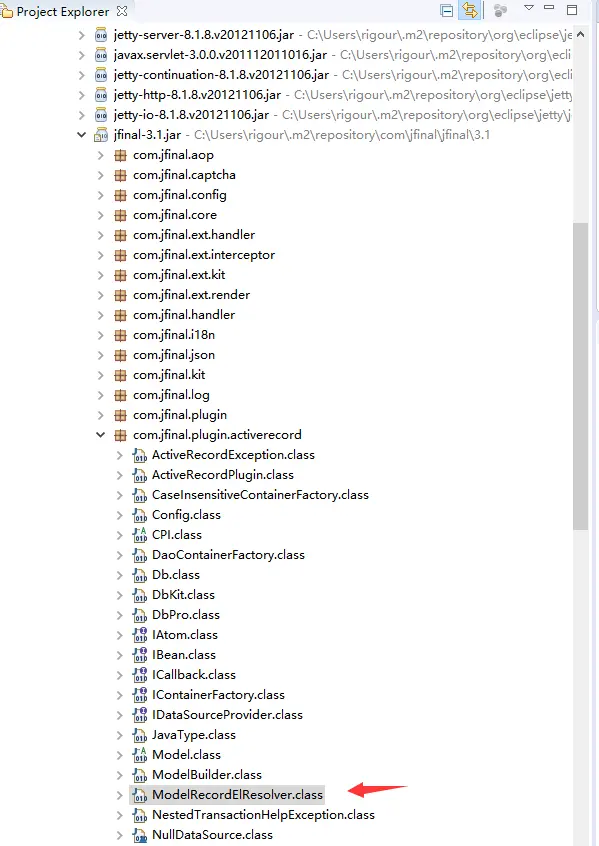Click the IAtom.class interface icon

click(140, 635)
